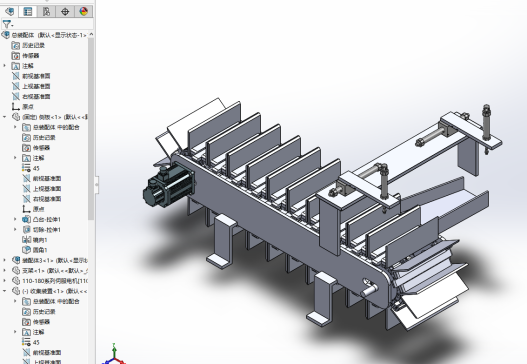This screenshot has height=364, width=527.
Task: Switch to the PropertyManager tab
Action: click(x=28, y=12)
